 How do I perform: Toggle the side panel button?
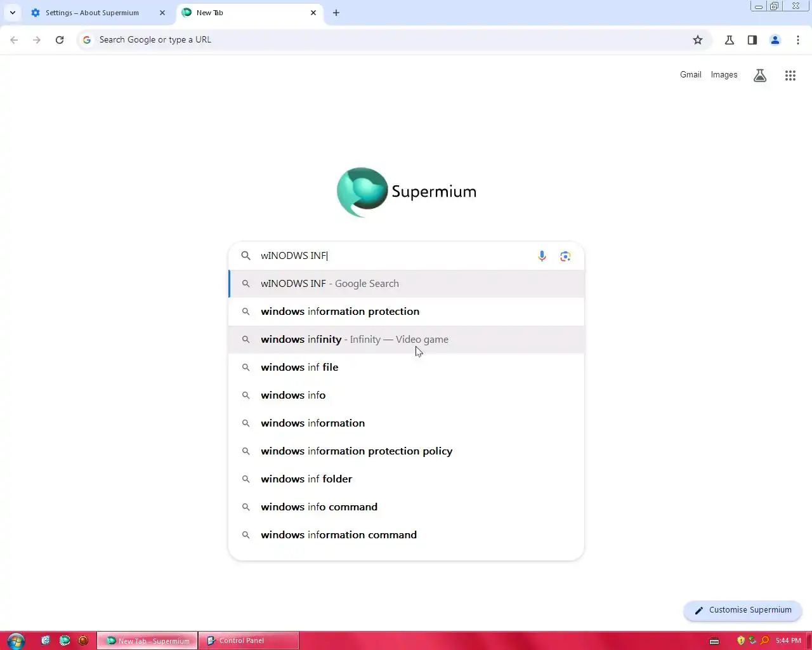[x=752, y=39]
